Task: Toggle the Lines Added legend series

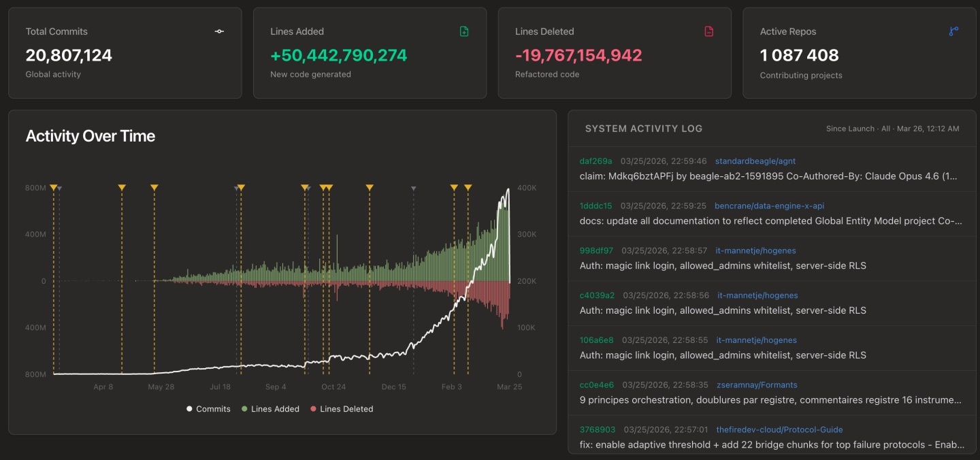Action: tap(270, 409)
